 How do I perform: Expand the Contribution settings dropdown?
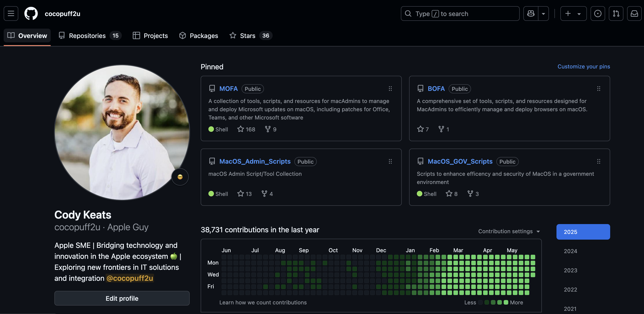[509, 231]
